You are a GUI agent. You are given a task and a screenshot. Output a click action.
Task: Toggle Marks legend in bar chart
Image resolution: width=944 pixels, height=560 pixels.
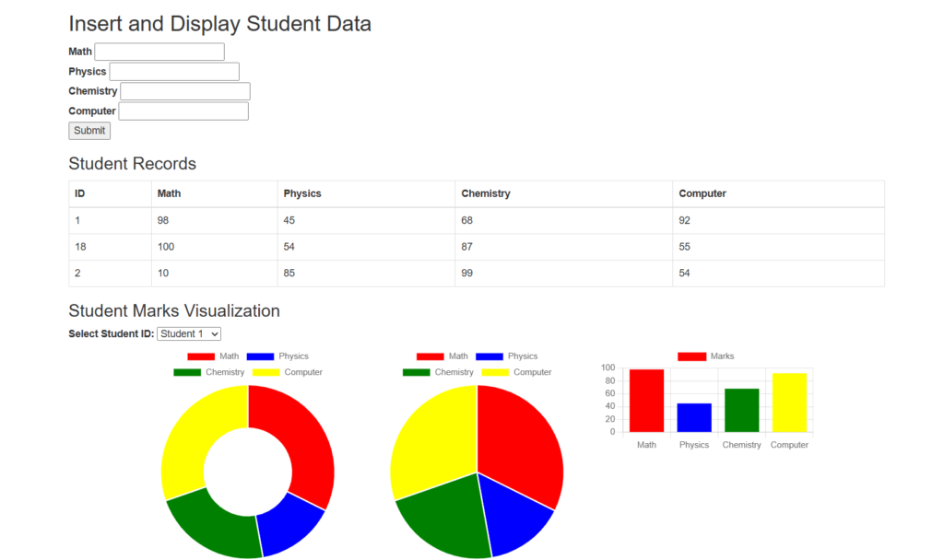(705, 356)
